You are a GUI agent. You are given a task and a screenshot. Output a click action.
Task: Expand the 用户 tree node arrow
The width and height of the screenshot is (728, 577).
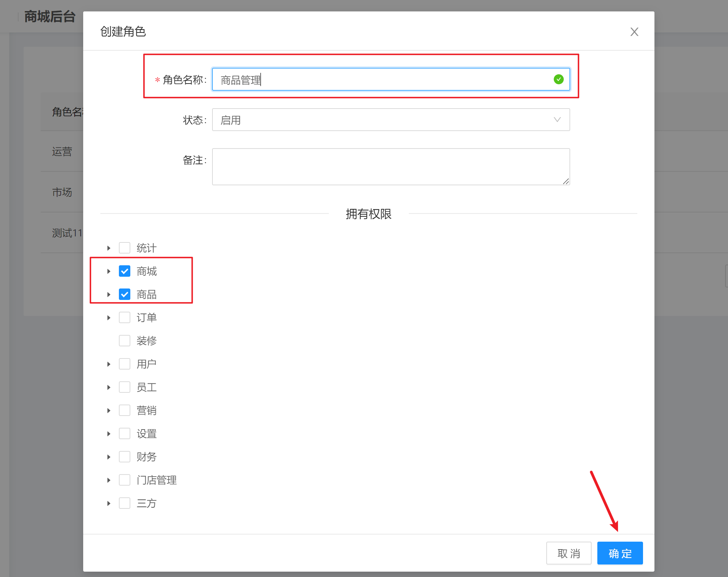[109, 364]
